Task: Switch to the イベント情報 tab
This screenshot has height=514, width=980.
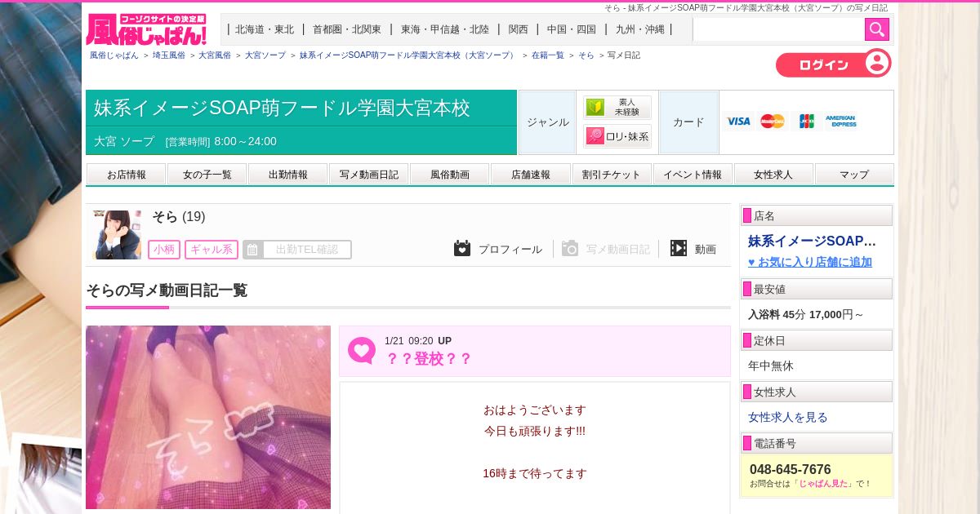Action: click(693, 175)
